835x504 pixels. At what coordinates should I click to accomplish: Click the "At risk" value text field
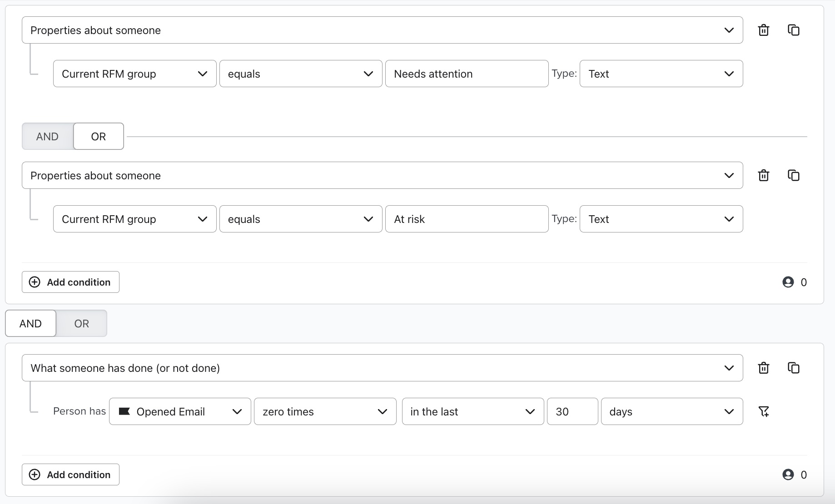pos(466,219)
